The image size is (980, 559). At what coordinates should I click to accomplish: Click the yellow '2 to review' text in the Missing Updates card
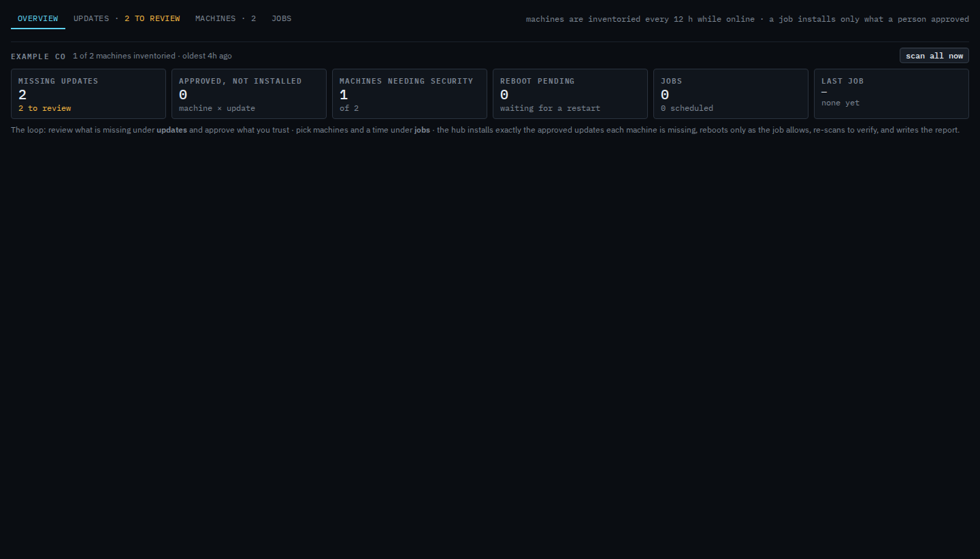(45, 108)
